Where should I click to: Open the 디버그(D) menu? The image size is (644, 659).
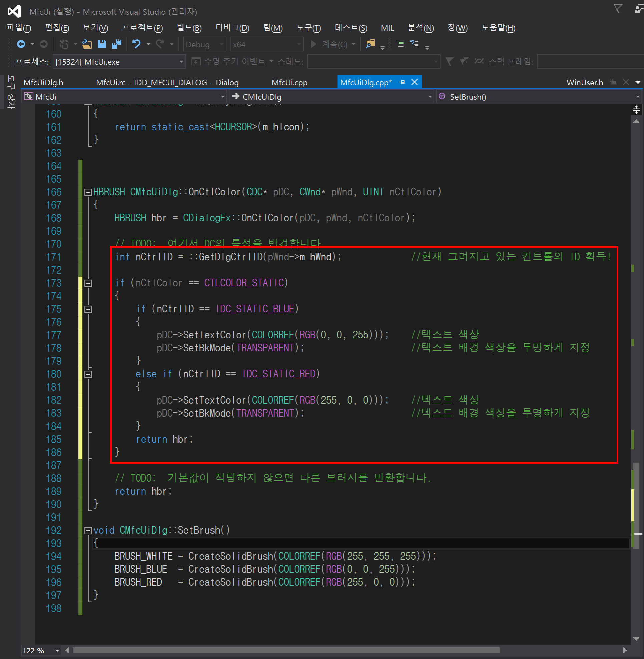point(232,28)
